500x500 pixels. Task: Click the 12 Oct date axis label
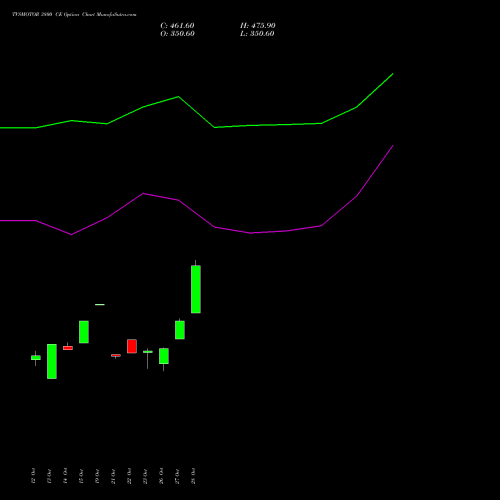point(33,476)
